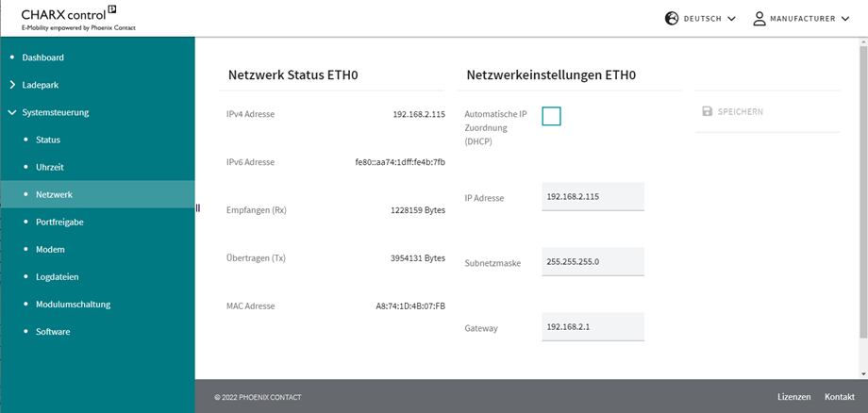Click the sidebar collapse handle icon

click(197, 207)
